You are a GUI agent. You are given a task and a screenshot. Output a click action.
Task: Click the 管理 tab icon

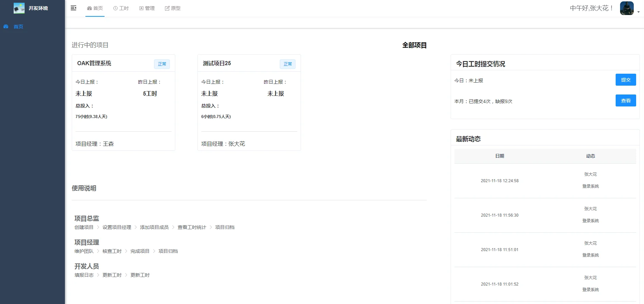(141, 8)
